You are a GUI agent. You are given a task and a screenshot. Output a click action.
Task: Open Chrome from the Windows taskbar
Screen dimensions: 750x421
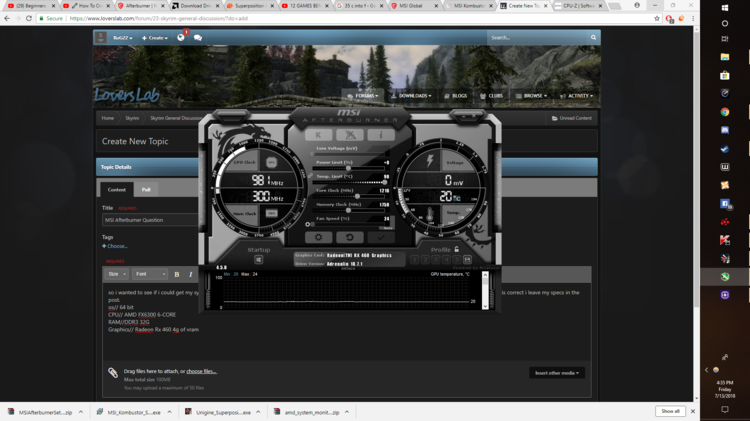[725, 112]
